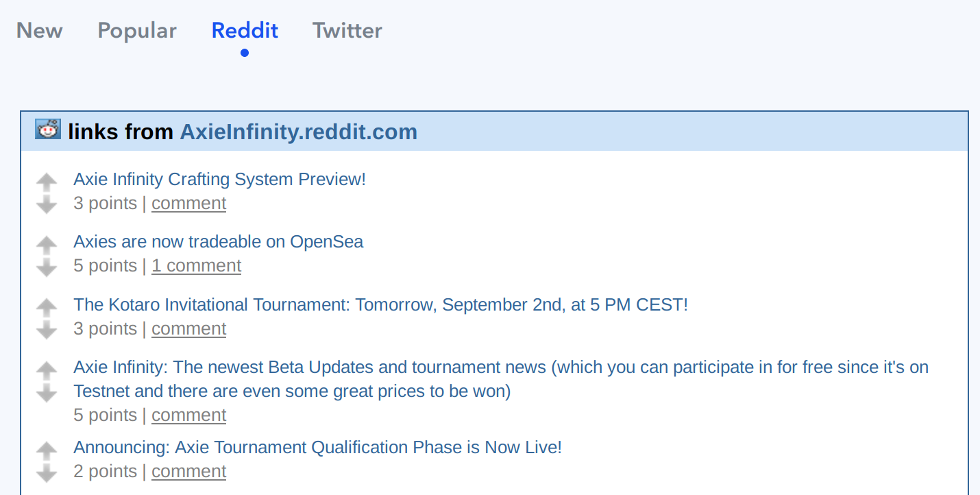This screenshot has height=495, width=980.
Task: Upvote the Kotaro Invitational Tournament post
Action: coord(47,308)
